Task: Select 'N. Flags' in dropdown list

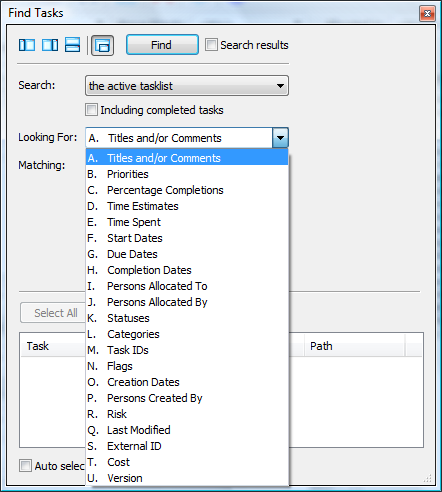Action: point(187,366)
